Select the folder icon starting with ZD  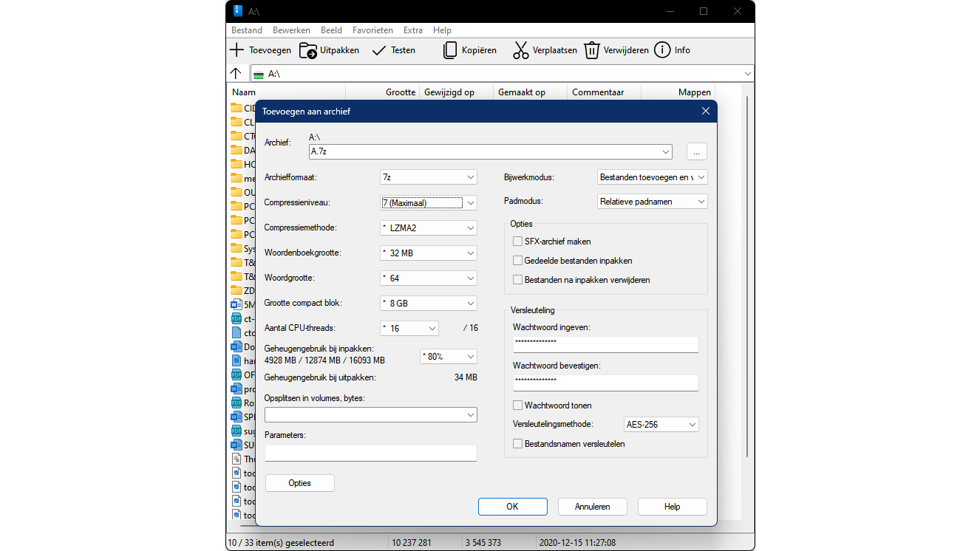coord(237,290)
